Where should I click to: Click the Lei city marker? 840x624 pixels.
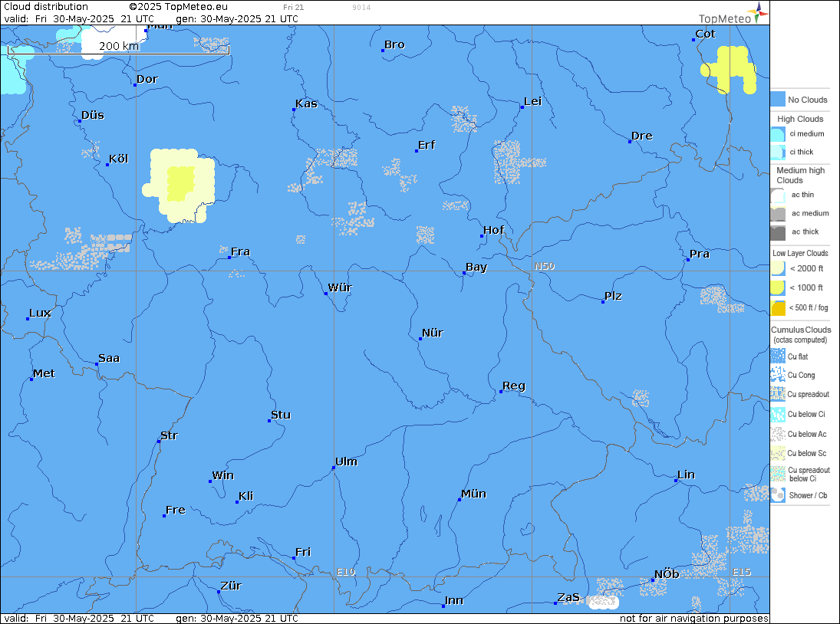click(x=522, y=107)
